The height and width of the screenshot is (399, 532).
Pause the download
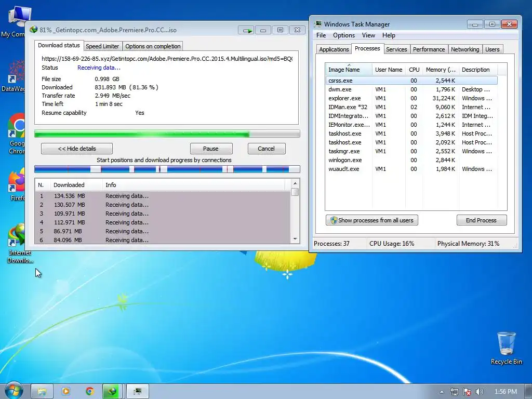(x=211, y=149)
